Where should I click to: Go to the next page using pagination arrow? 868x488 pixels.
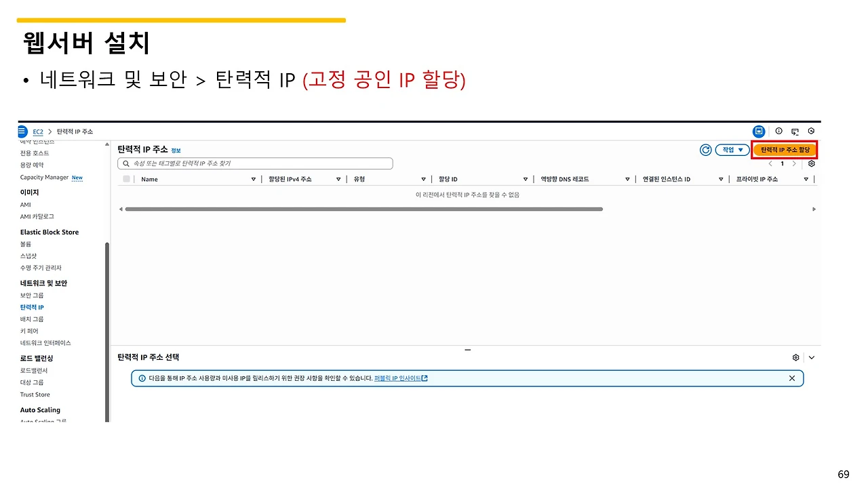pos(795,163)
